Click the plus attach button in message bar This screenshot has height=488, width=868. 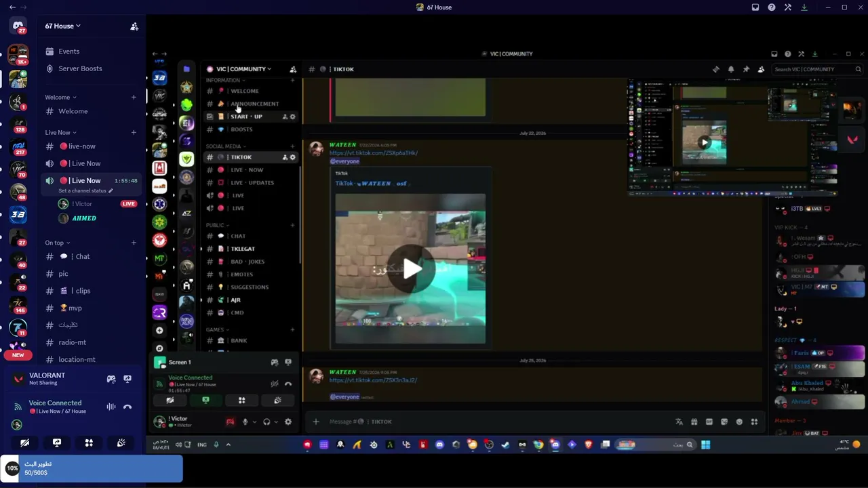[x=315, y=422]
